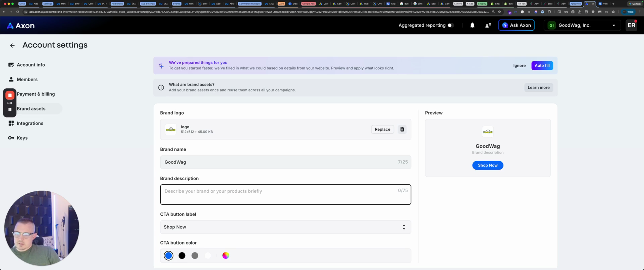Screen dimensions: 644x270
Task: Click the Integrations grid icon
Action: coord(11,123)
